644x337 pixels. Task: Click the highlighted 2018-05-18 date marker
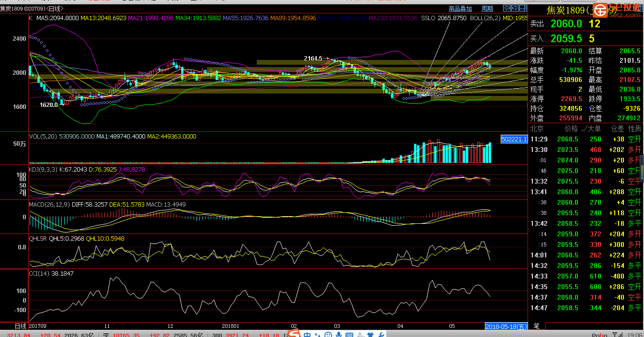click(506, 326)
